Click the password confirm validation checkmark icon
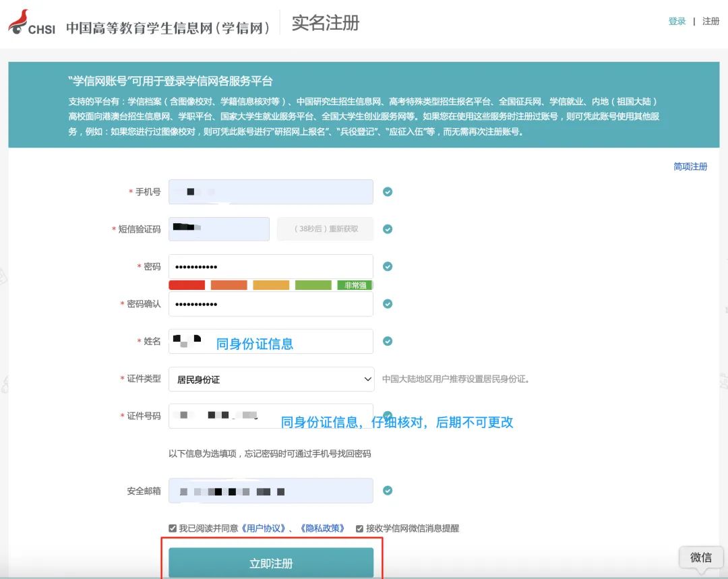 [x=388, y=304]
